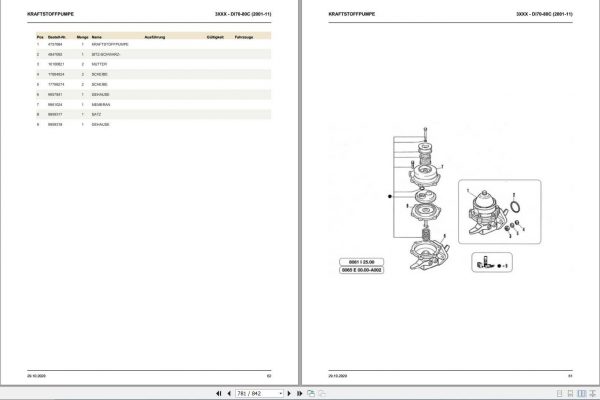Click the right page KRAFTSTOFFPUMPE heading
The width and height of the screenshot is (600, 400).
point(352,14)
